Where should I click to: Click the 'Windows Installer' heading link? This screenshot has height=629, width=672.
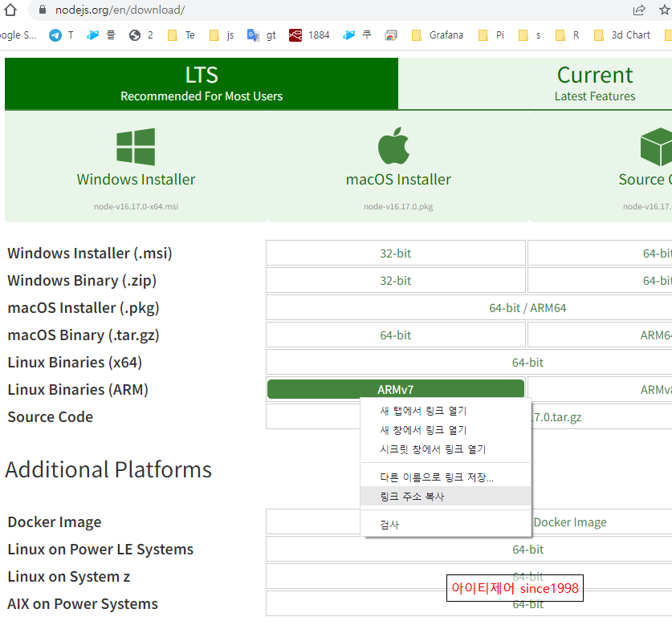(136, 180)
